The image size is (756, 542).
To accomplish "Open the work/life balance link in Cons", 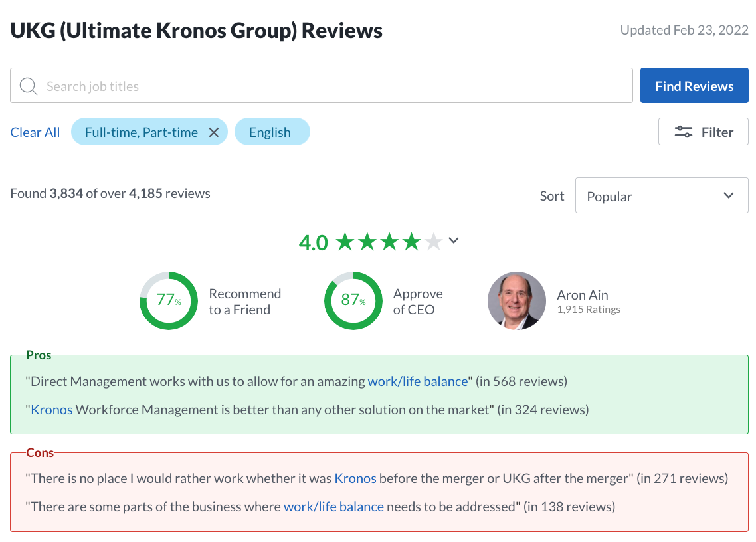I will [333, 507].
